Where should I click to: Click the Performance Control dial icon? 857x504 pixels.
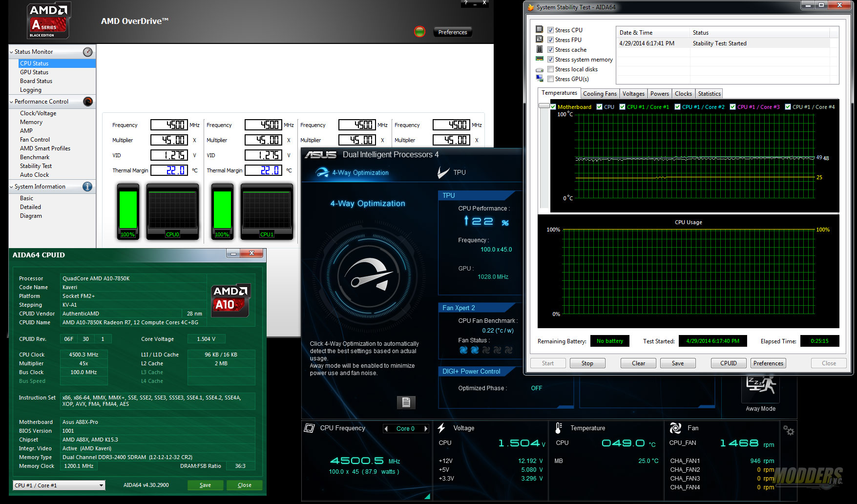click(88, 102)
